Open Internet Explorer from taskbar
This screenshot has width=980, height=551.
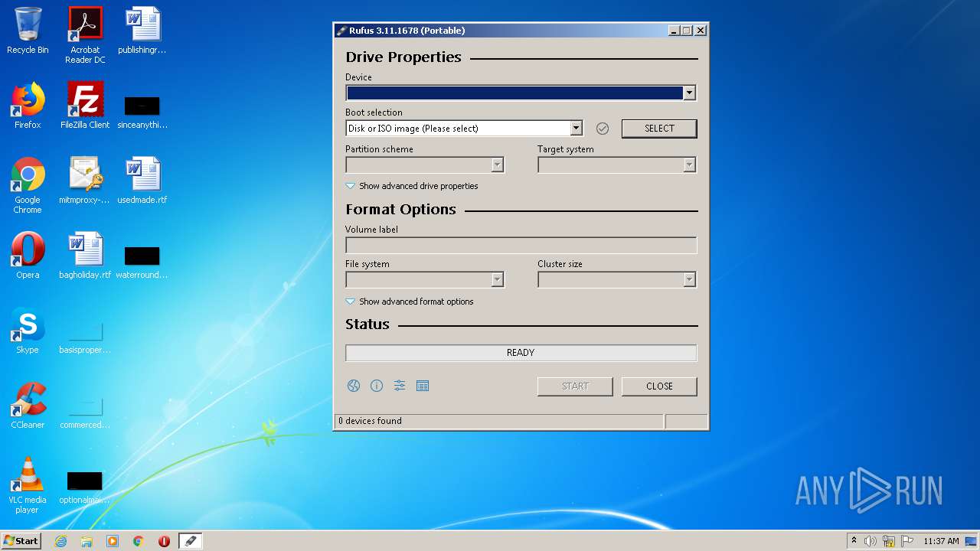click(x=60, y=541)
